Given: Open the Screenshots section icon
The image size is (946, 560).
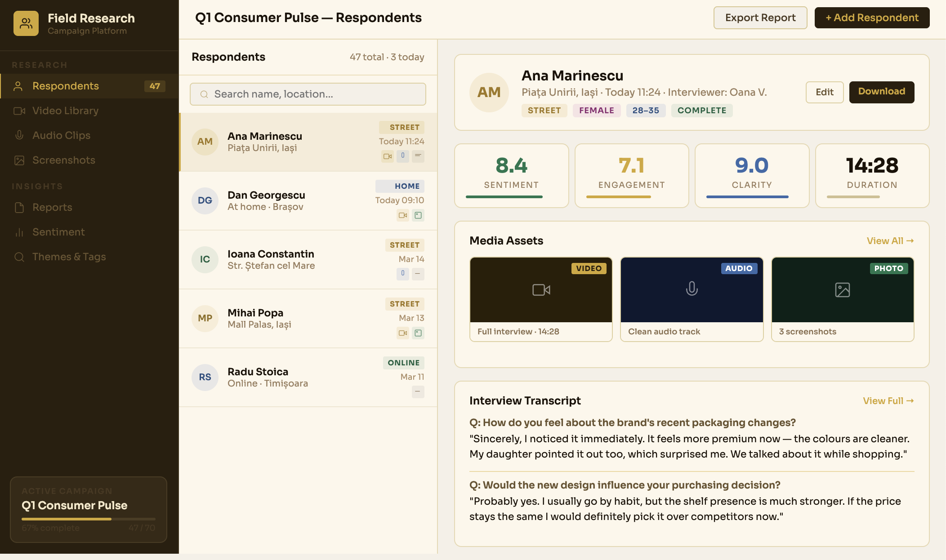Looking at the screenshot, I should click(19, 160).
